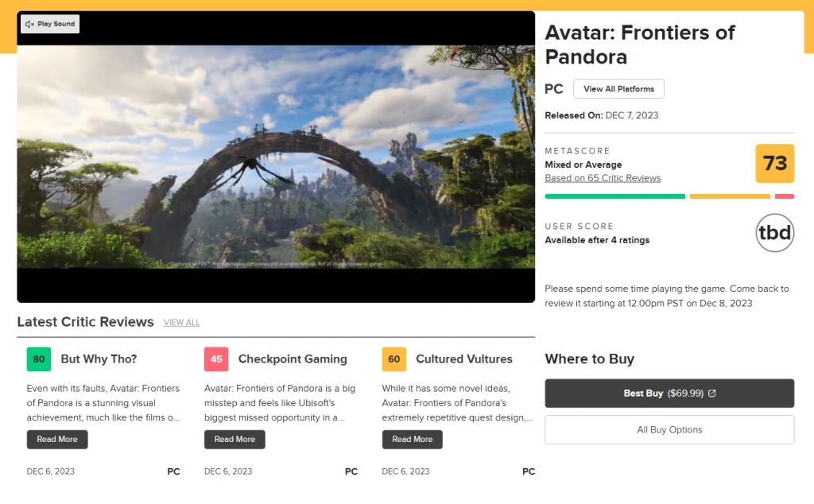This screenshot has height=504, width=814.
Task: Click the external link icon on Best Buy
Action: [x=712, y=394]
